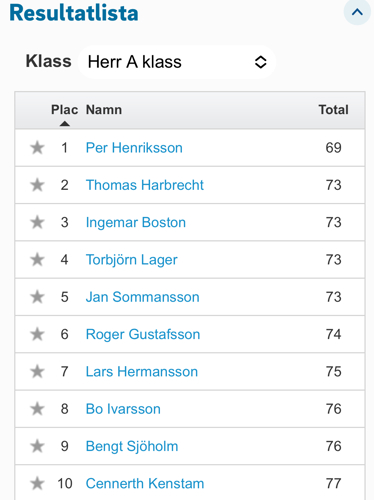Toggle star for Torbjörn Lager
The image size is (374, 500).
(x=37, y=260)
